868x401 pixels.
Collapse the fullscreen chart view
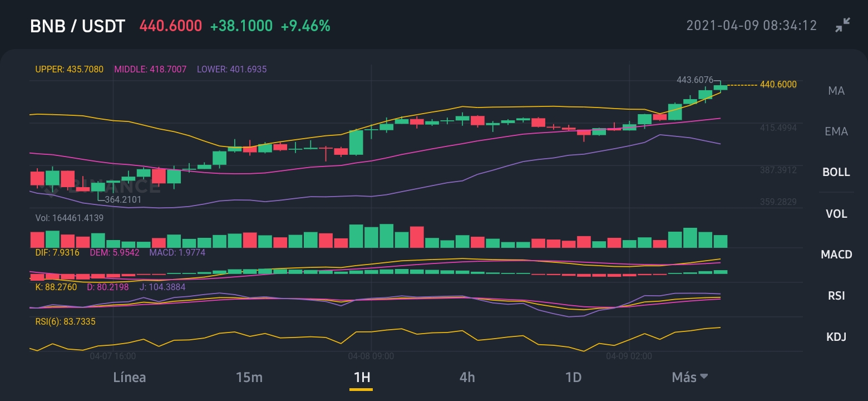[x=843, y=25]
